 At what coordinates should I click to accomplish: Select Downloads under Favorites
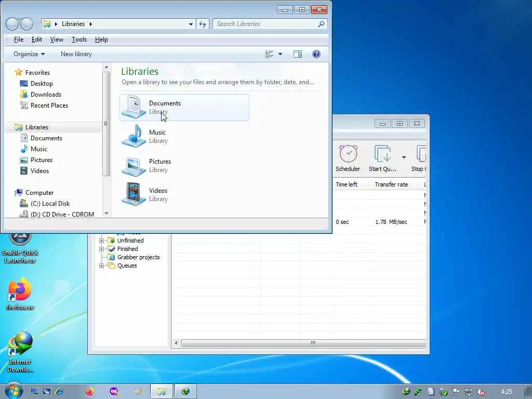(41, 95)
